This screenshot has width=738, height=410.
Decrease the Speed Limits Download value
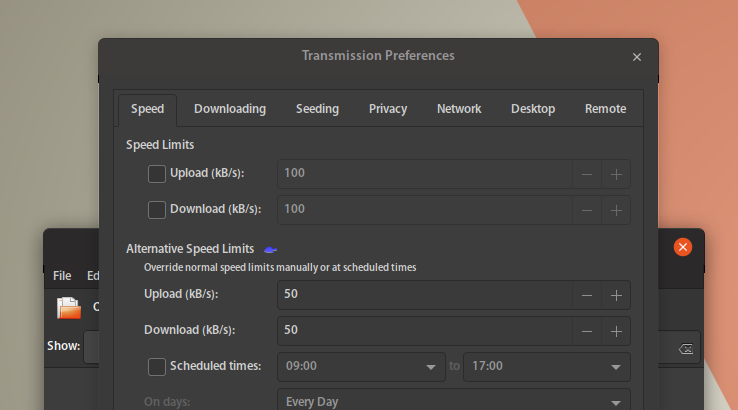coord(587,210)
